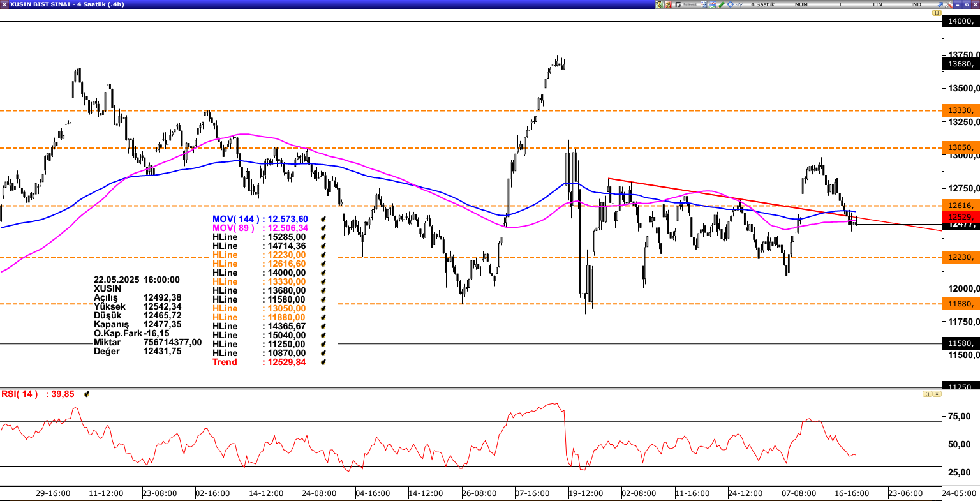
Task: Click the 11880 price label on the axis
Action: tap(961, 304)
